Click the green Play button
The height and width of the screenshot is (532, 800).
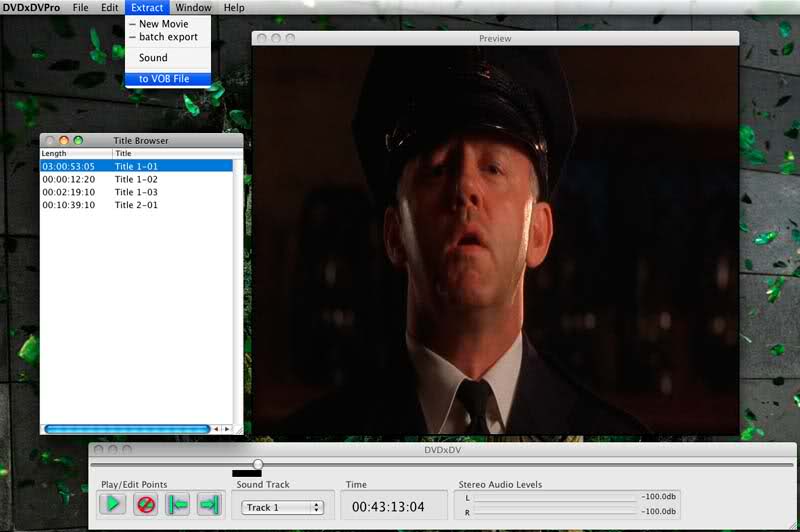[112, 505]
